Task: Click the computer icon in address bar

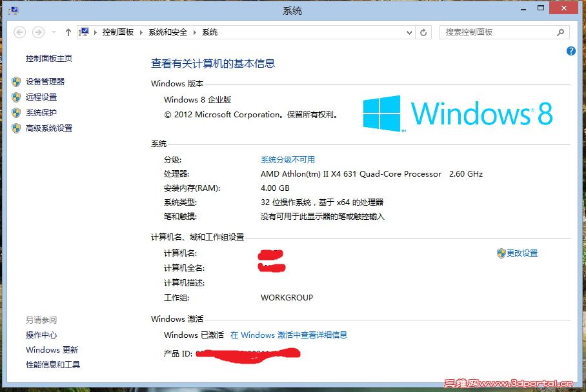Action: pos(84,32)
